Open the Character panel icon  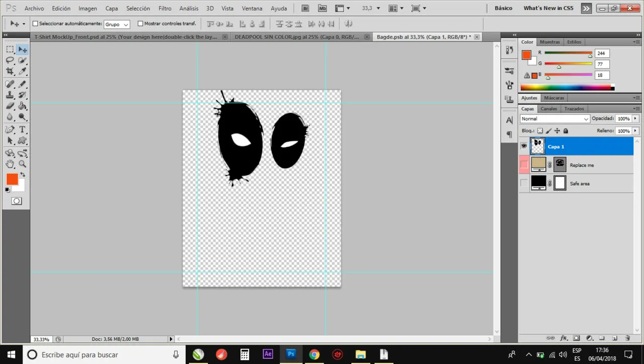[510, 120]
